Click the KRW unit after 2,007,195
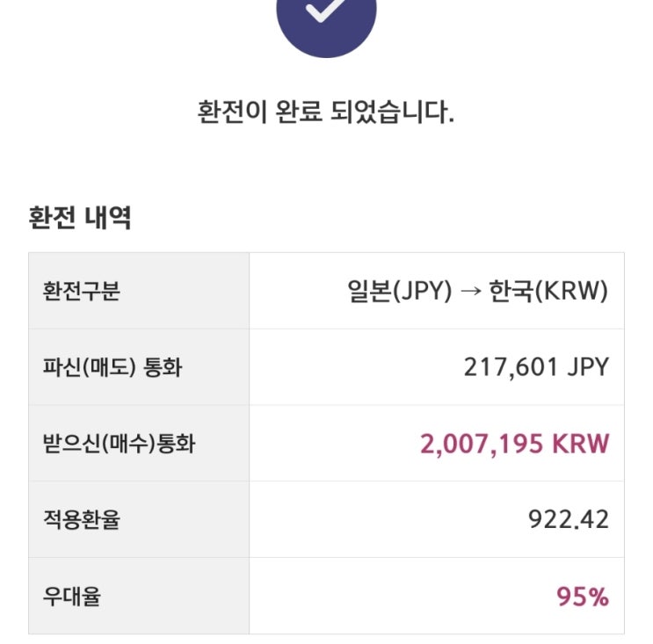The height and width of the screenshot is (644, 653). coord(581,444)
